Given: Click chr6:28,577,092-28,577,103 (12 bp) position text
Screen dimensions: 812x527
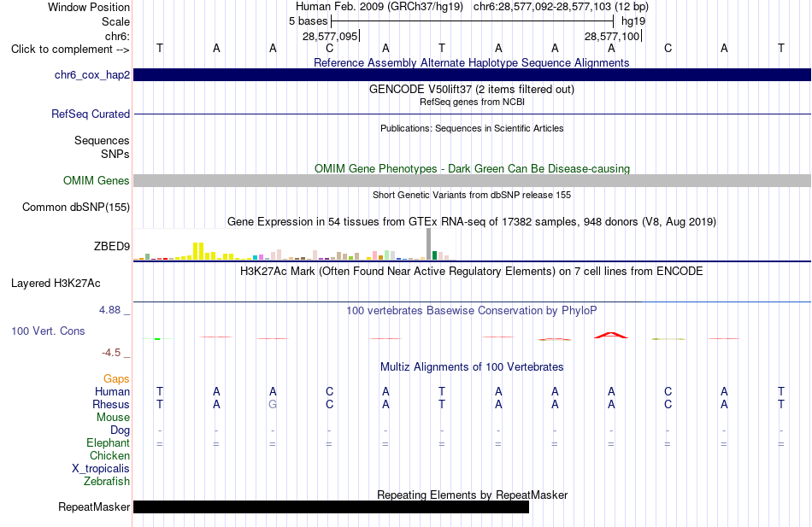Looking at the screenshot, I should 561,7.
